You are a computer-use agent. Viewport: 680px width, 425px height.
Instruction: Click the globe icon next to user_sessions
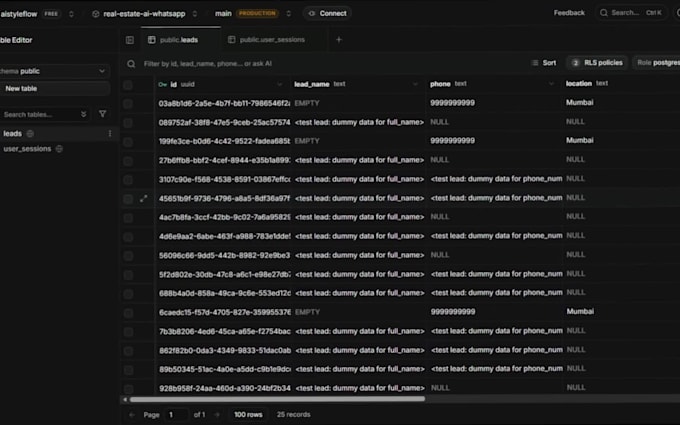tap(59, 149)
